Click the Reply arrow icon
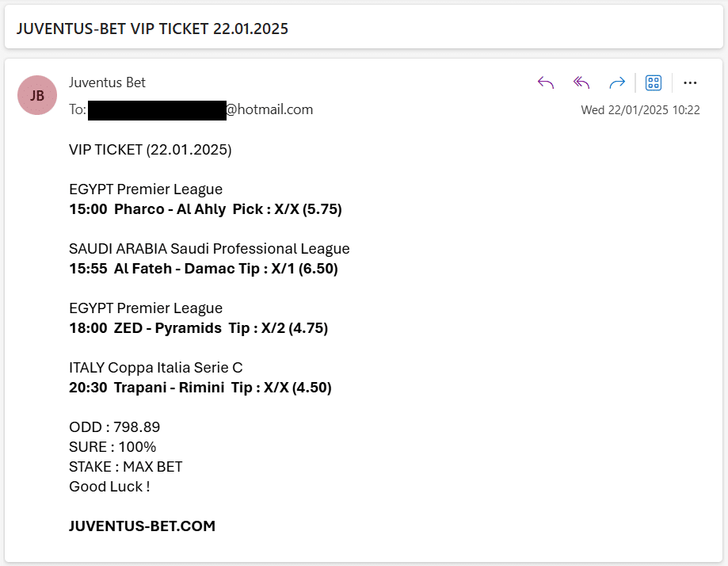Screen dimensions: 728x566 [546, 82]
